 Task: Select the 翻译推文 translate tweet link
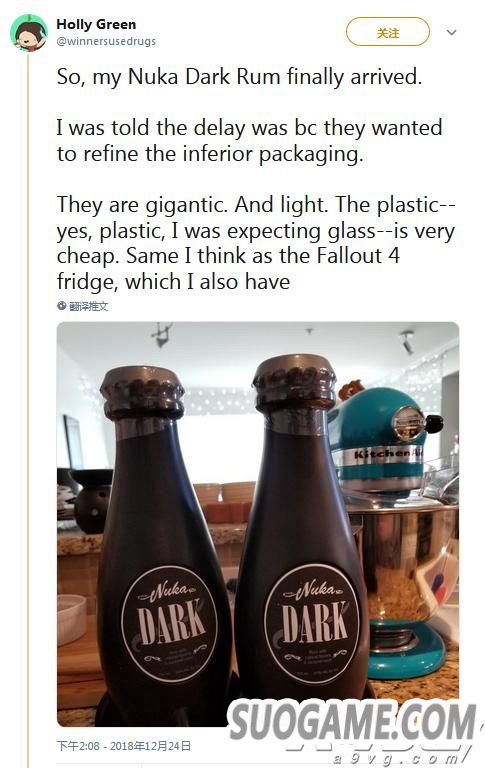tap(88, 306)
